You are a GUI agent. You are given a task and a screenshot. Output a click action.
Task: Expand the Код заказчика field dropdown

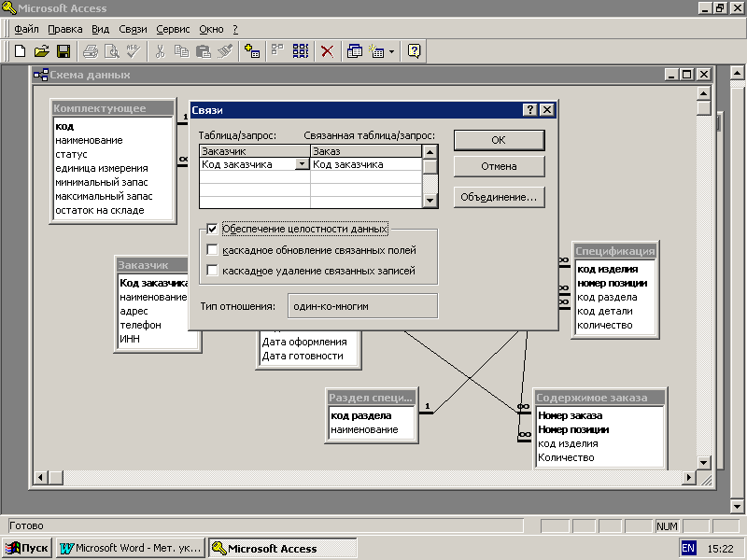[302, 164]
